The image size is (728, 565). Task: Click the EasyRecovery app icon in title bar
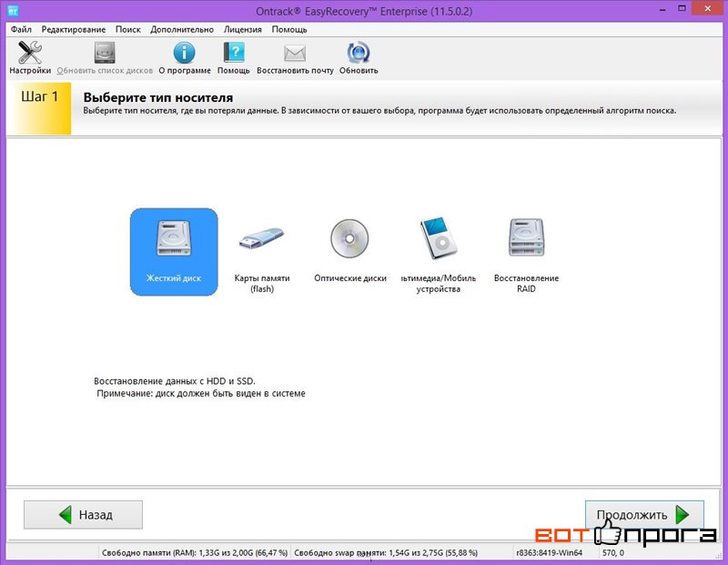point(13,10)
